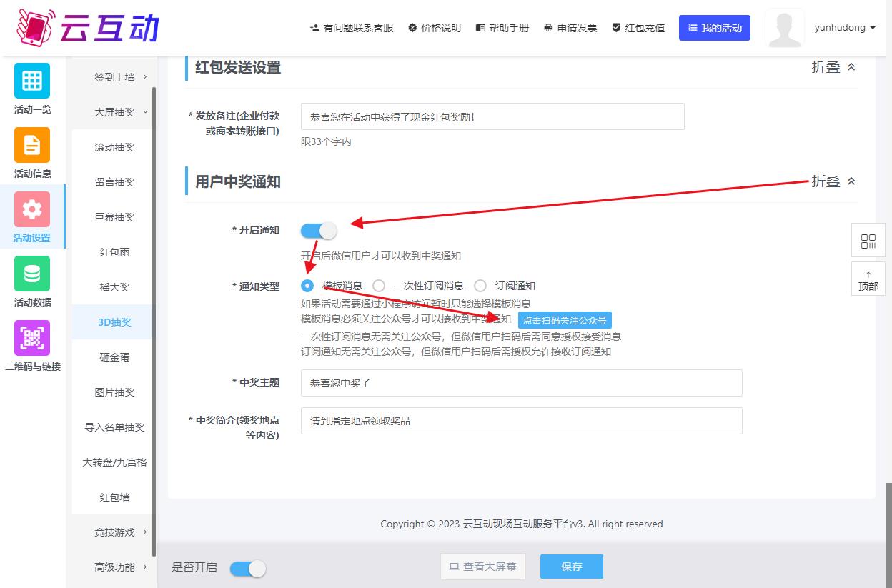Open the 活动一览 grid icon
This screenshot has height=588, width=892.
(32, 81)
